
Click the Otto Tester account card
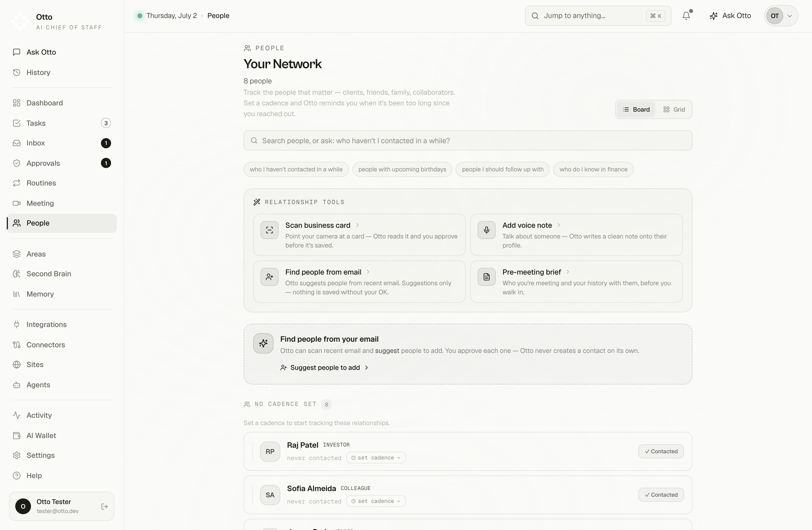(x=61, y=507)
